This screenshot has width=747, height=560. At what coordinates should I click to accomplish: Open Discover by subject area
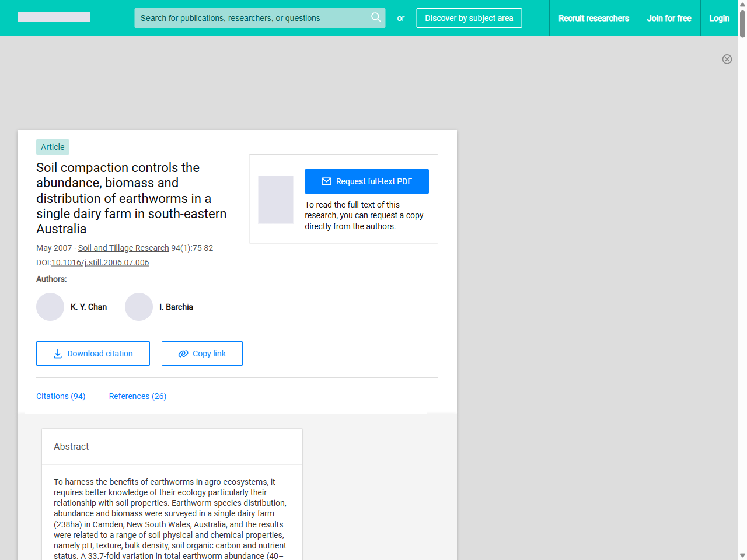(469, 18)
